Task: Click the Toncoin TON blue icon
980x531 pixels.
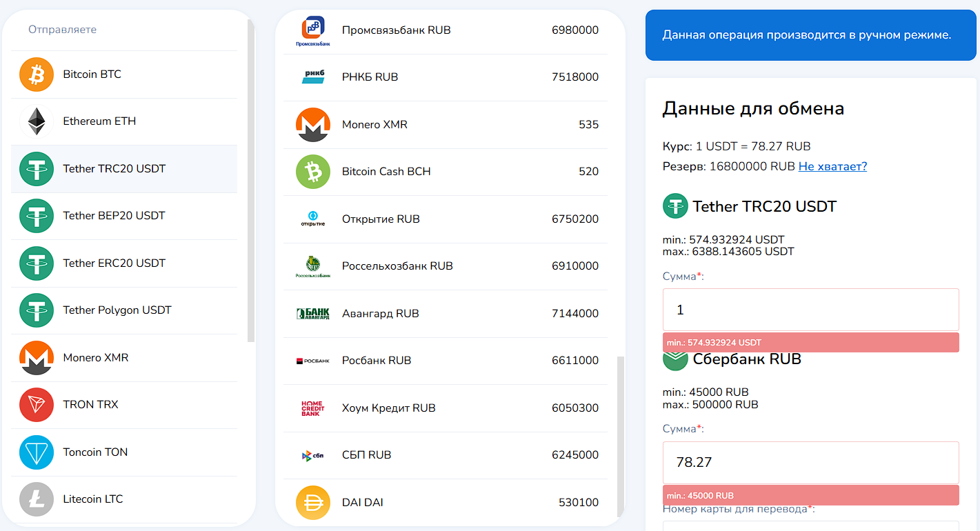Action: [37, 452]
